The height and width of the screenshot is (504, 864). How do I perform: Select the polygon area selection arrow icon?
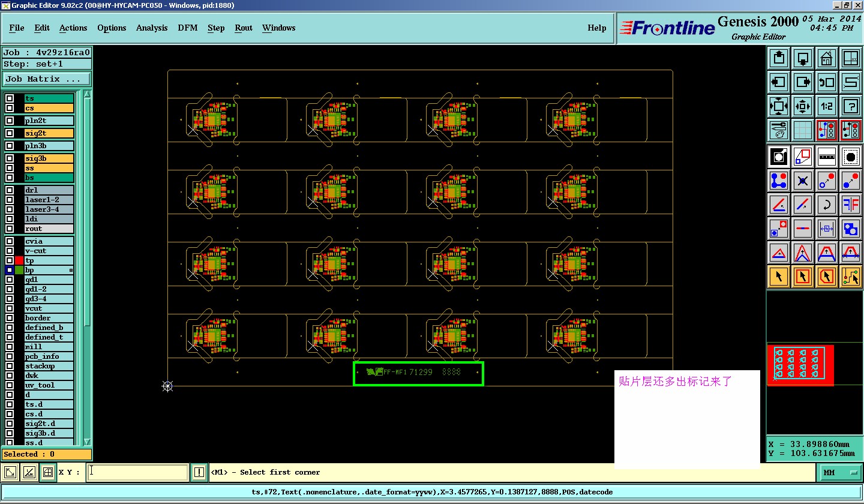tap(826, 277)
